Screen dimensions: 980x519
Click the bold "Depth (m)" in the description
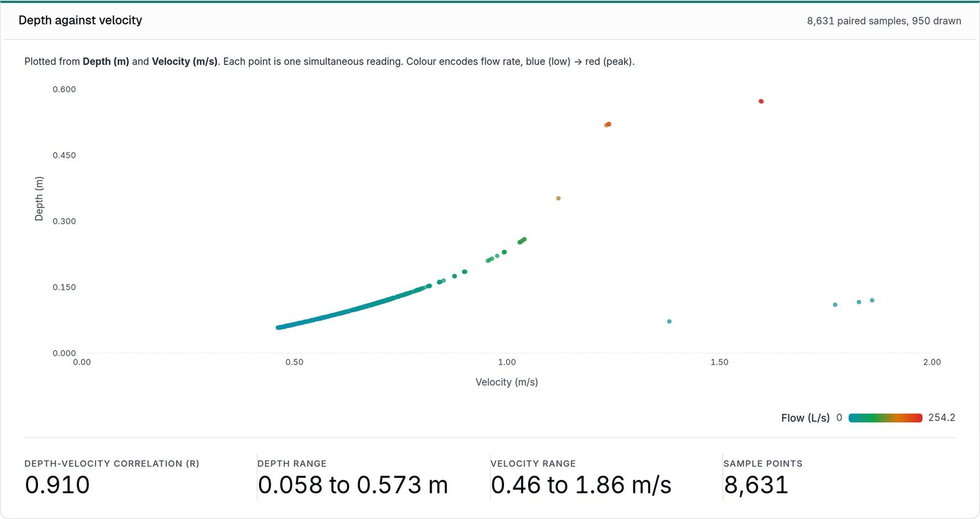(106, 61)
